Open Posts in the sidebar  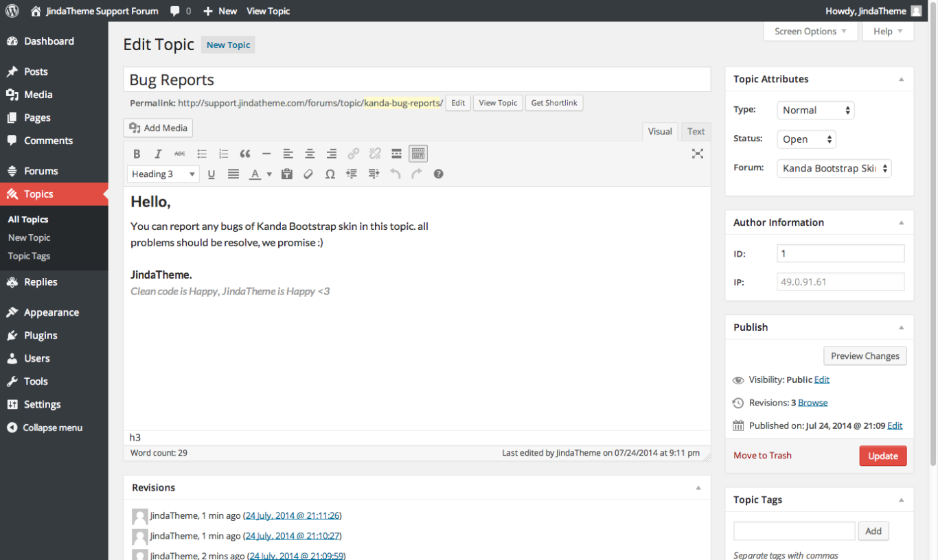(x=54, y=71)
